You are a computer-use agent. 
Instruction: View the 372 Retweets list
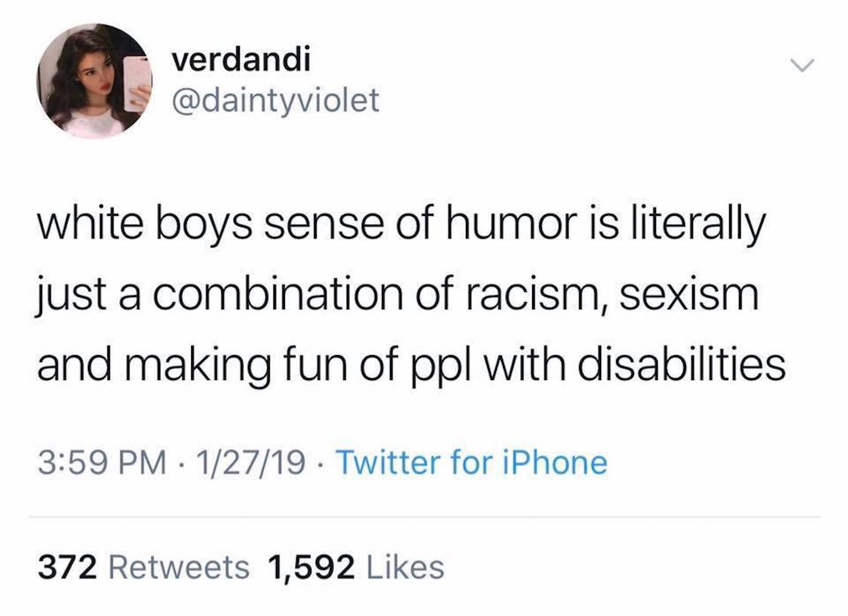click(143, 568)
